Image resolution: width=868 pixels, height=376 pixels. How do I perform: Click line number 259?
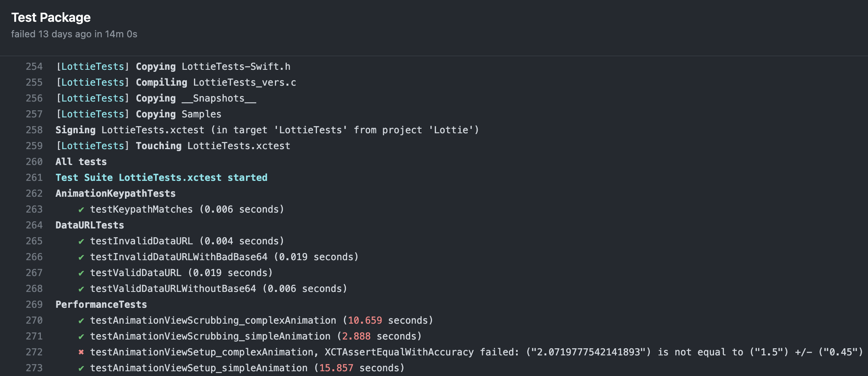pyautogui.click(x=34, y=146)
